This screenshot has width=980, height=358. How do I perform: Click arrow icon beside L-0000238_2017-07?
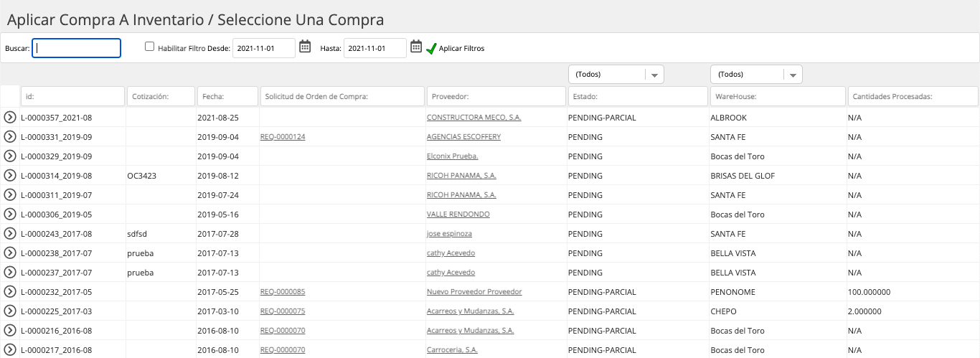(10, 253)
